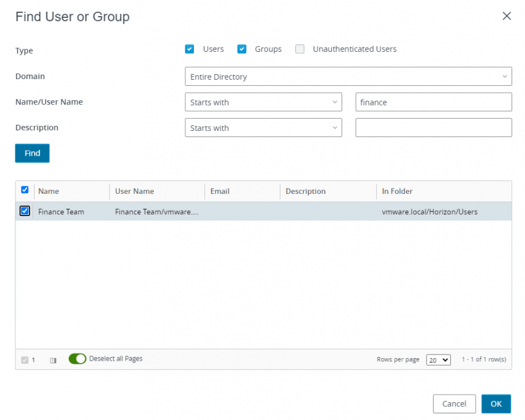
Task: Click the empty Description input field
Action: (x=433, y=127)
